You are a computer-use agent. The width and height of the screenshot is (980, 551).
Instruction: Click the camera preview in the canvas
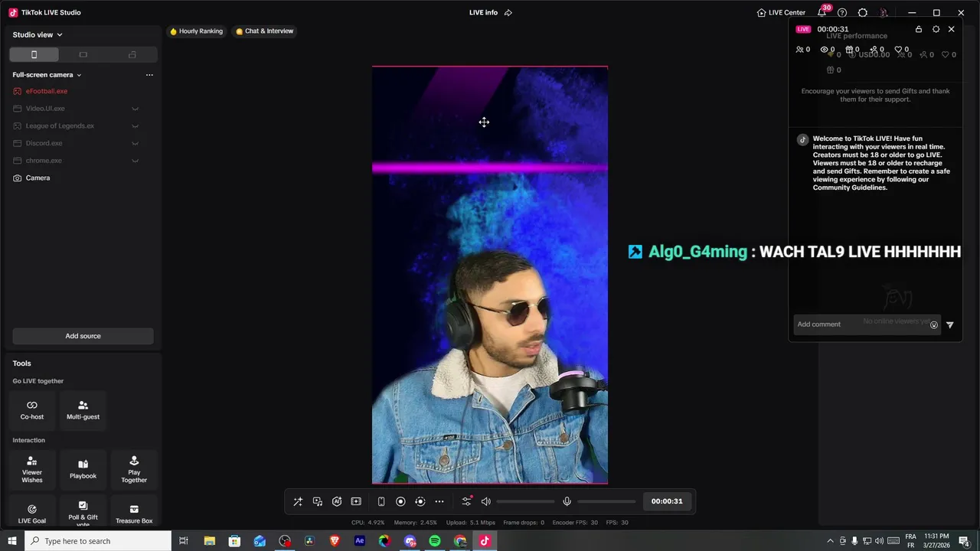490,275
